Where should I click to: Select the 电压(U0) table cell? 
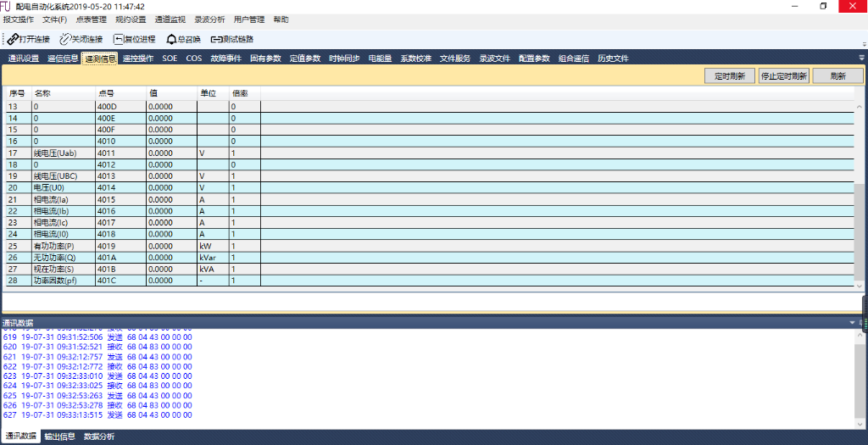coord(63,187)
